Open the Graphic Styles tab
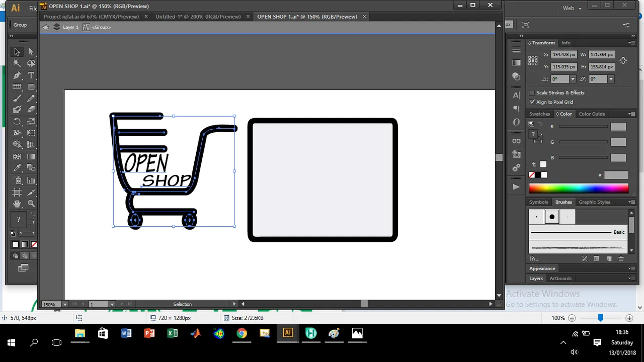The height and width of the screenshot is (362, 644). click(x=594, y=202)
